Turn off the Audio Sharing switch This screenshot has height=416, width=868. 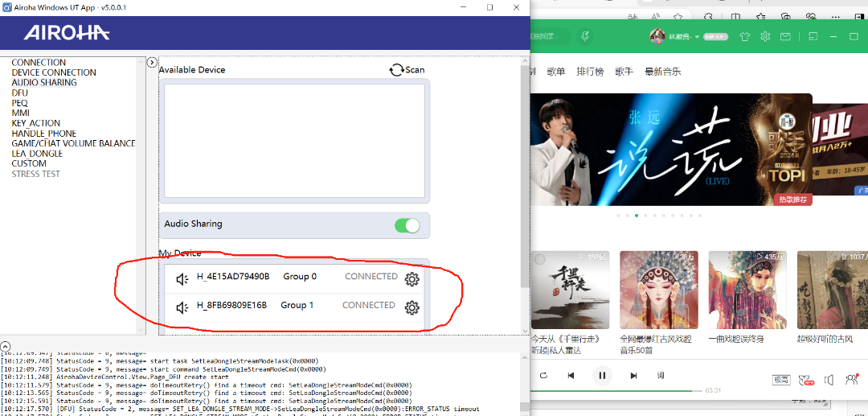point(407,225)
